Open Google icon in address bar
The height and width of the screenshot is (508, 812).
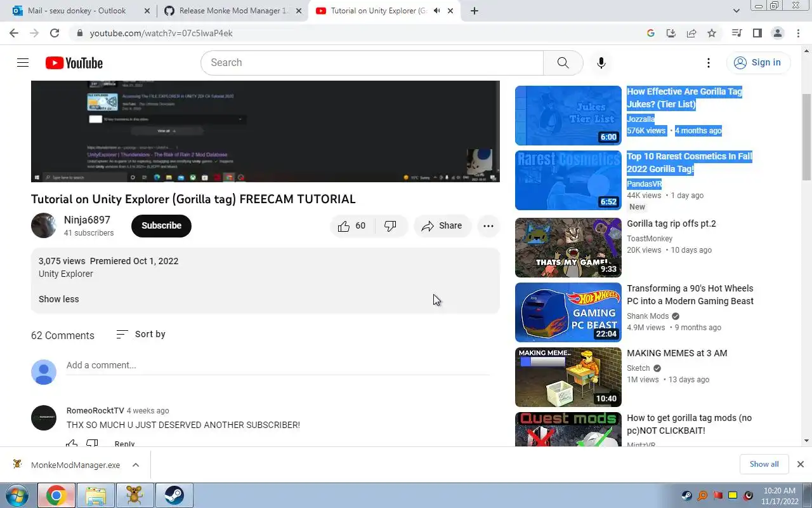650,33
